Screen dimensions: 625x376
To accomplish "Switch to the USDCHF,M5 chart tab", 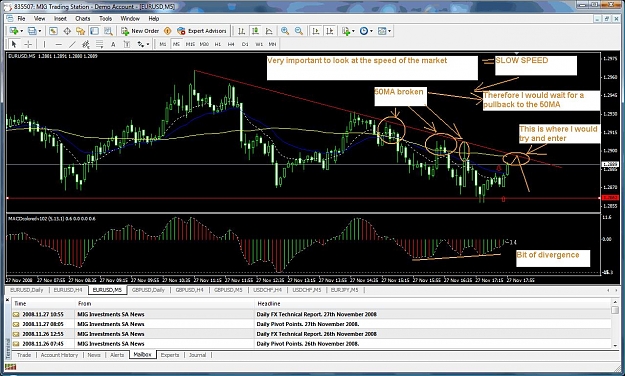I will [x=307, y=290].
